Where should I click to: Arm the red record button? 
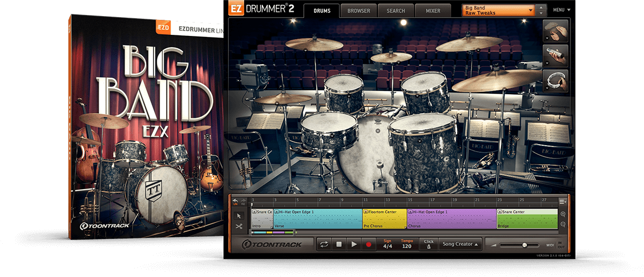(x=369, y=244)
